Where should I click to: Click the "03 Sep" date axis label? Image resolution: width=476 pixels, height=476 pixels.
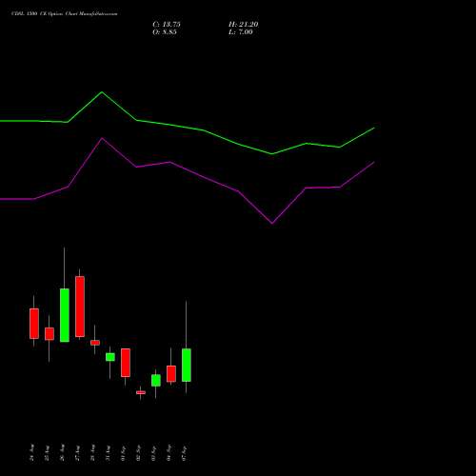(154, 453)
